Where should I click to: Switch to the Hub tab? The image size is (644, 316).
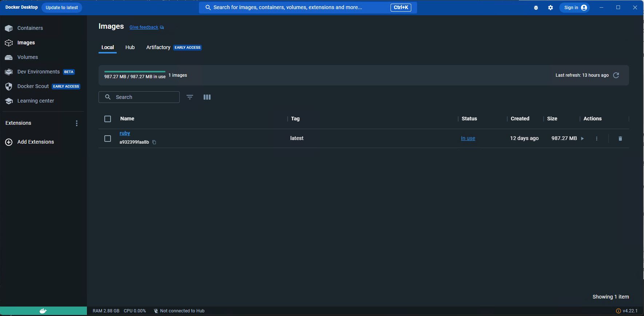(x=130, y=47)
